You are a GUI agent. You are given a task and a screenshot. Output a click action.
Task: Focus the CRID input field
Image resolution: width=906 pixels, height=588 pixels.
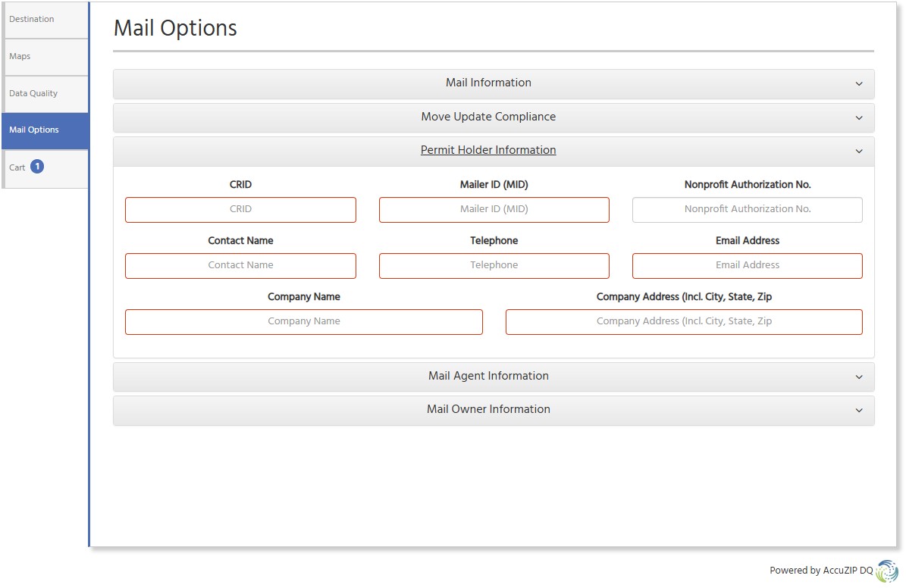[240, 210]
